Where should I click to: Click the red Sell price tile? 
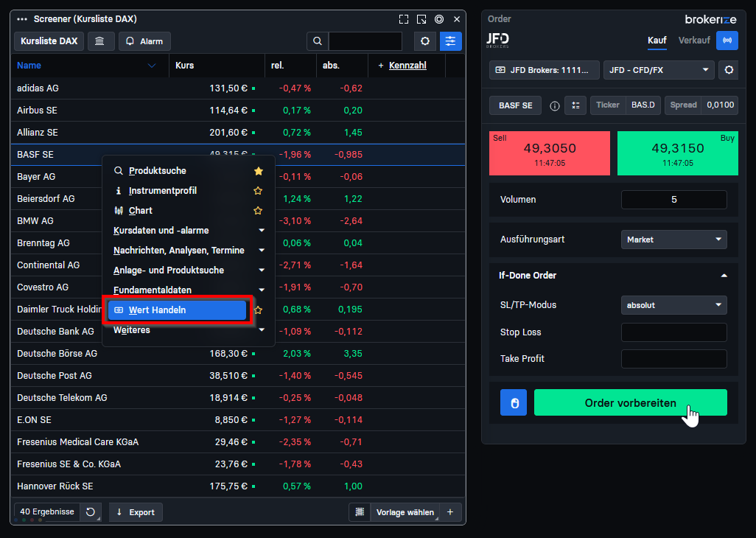pyautogui.click(x=549, y=153)
